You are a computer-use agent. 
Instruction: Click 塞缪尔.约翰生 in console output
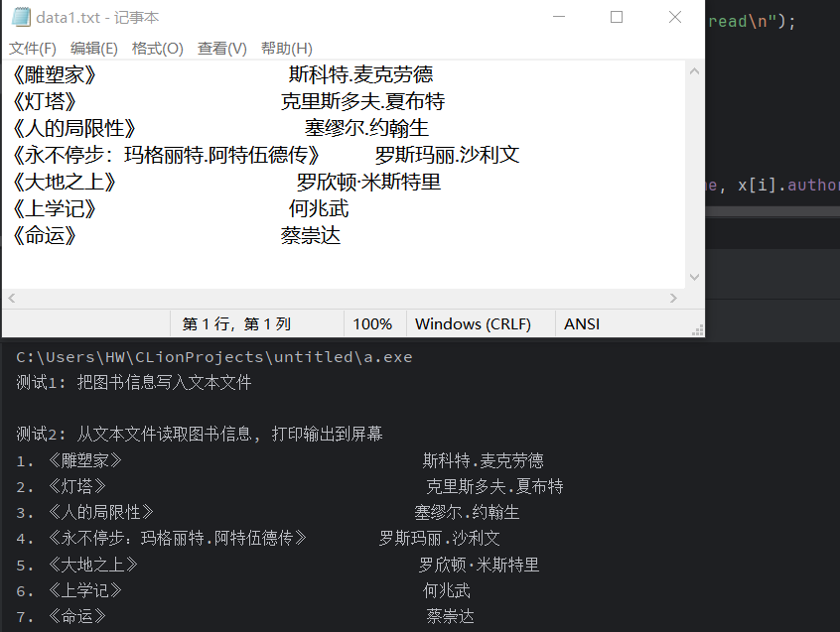click(467, 512)
